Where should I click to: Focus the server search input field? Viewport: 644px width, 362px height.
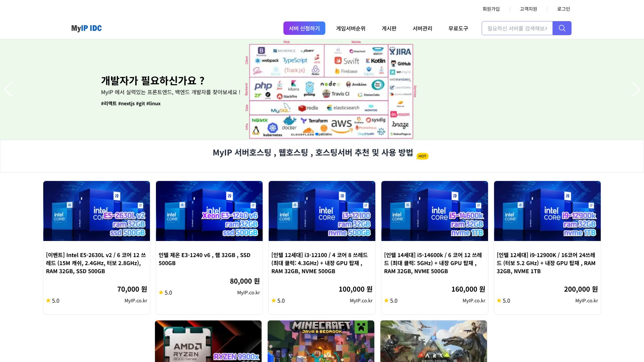pos(517,28)
